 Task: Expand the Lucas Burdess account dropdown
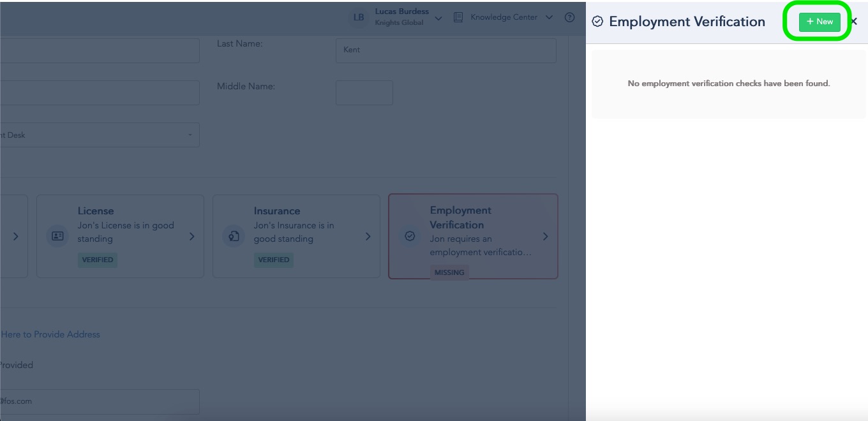[438, 18]
